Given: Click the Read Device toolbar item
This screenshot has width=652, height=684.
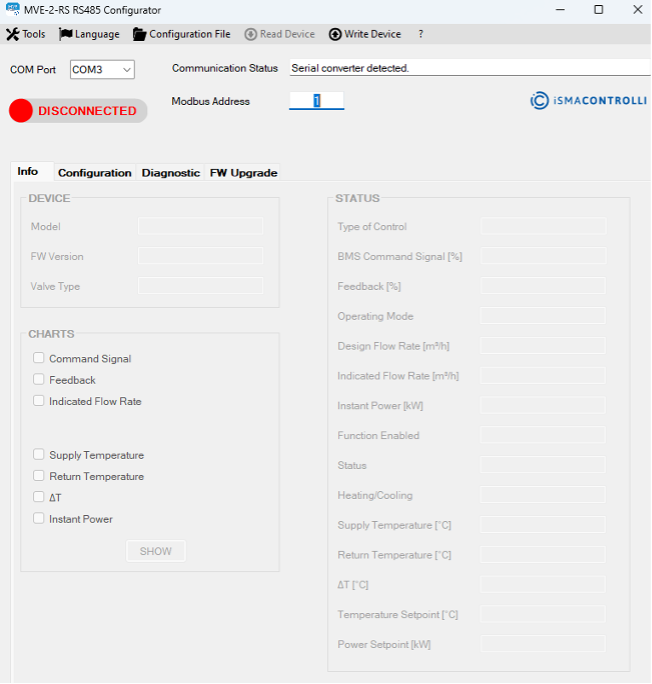Looking at the screenshot, I should point(280,34).
